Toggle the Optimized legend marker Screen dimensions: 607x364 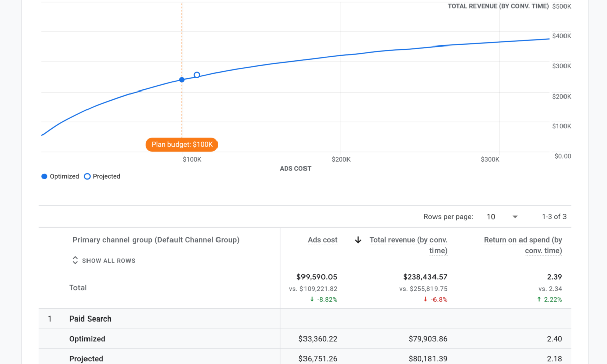tap(45, 176)
